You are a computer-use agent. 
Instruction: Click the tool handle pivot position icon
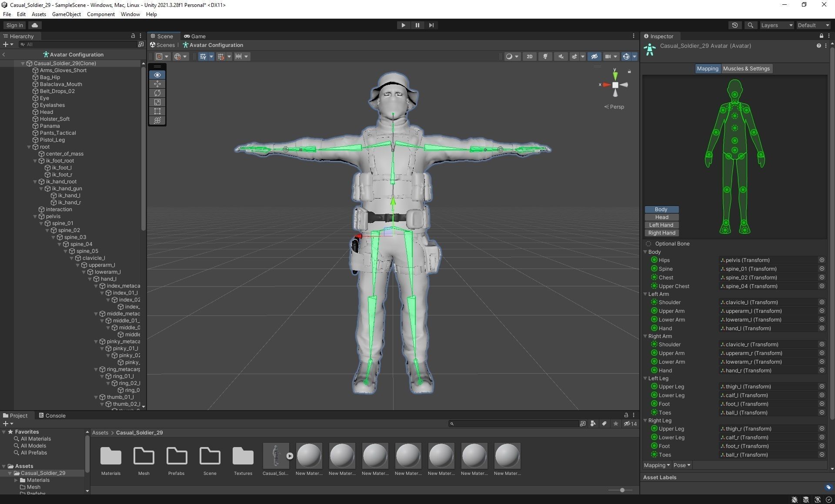pos(159,56)
